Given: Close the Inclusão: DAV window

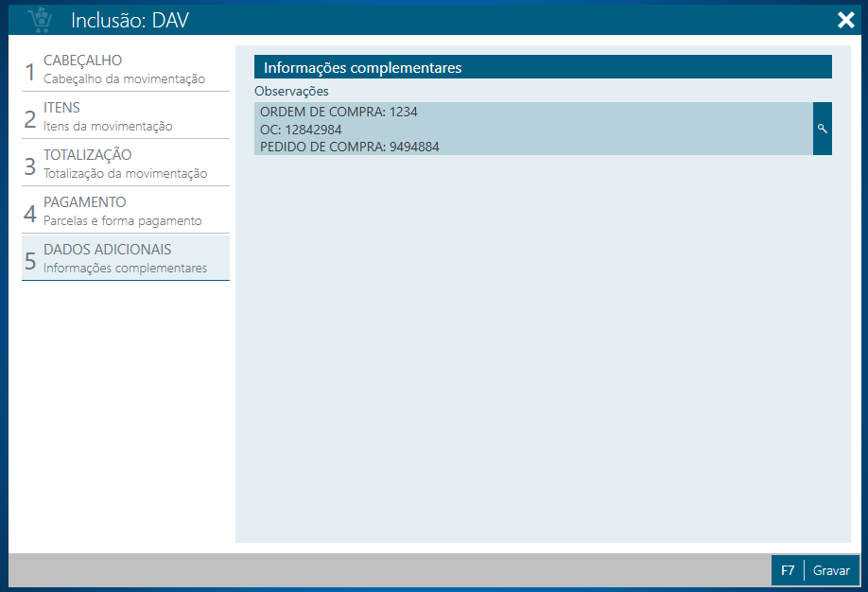Looking at the screenshot, I should click(x=846, y=20).
